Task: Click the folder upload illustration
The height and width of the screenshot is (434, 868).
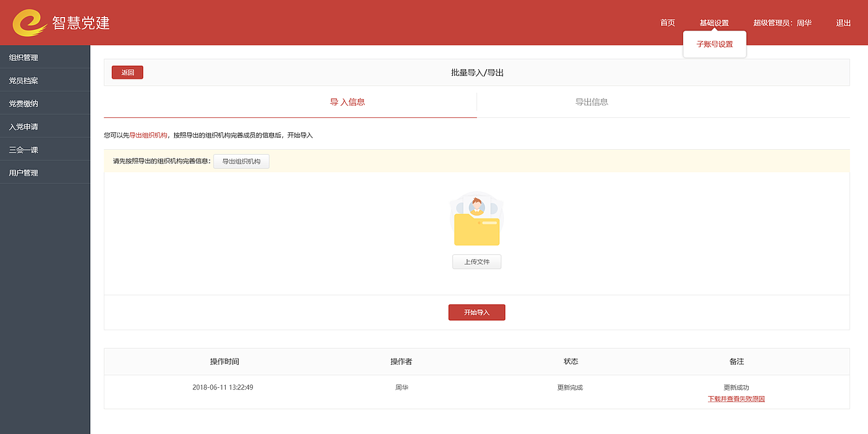Action: point(477,220)
